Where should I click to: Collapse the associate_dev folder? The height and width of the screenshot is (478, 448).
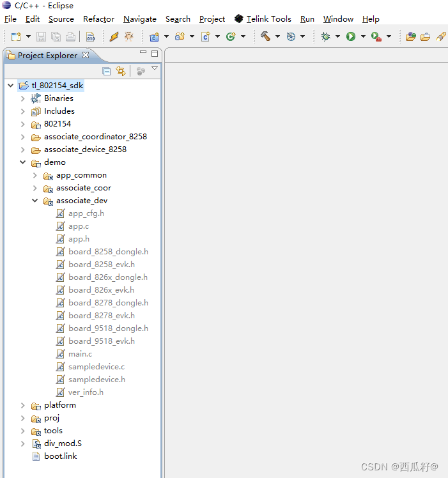point(35,201)
